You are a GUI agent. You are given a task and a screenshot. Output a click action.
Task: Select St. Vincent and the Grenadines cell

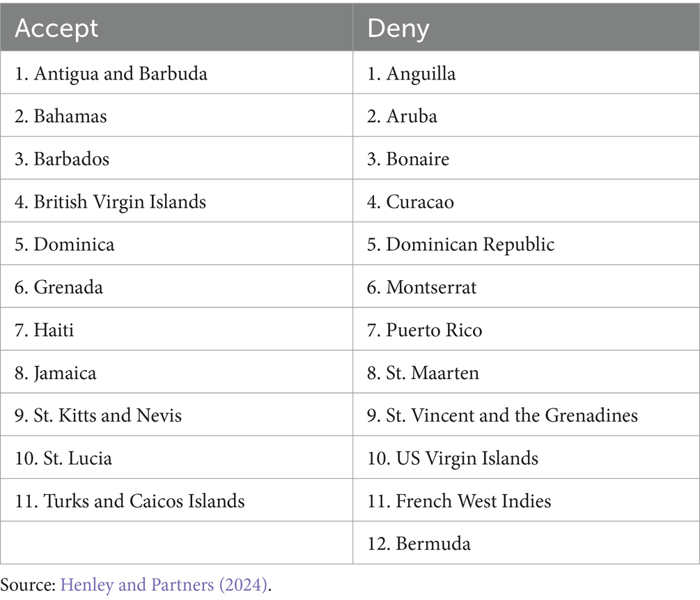click(526, 415)
